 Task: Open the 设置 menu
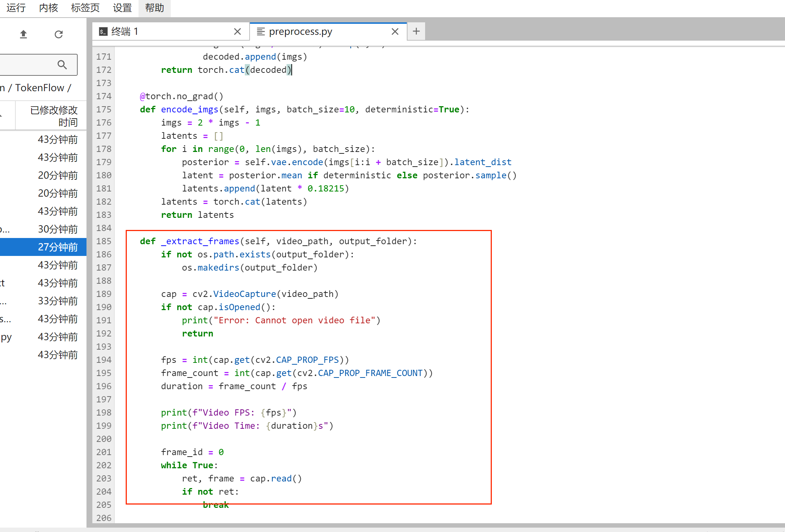tap(122, 8)
